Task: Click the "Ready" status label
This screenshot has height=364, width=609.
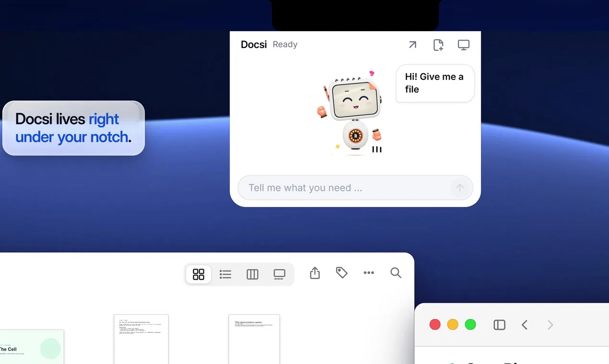Action: pos(285,45)
